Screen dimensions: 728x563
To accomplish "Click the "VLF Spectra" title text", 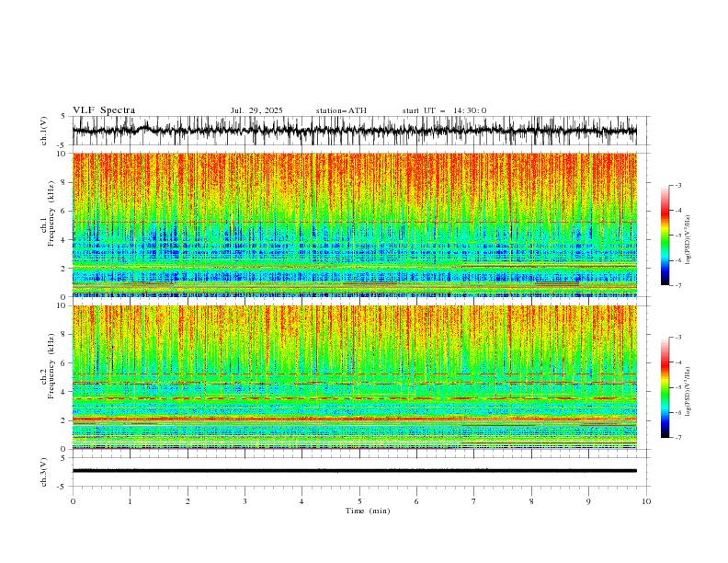I will [104, 110].
